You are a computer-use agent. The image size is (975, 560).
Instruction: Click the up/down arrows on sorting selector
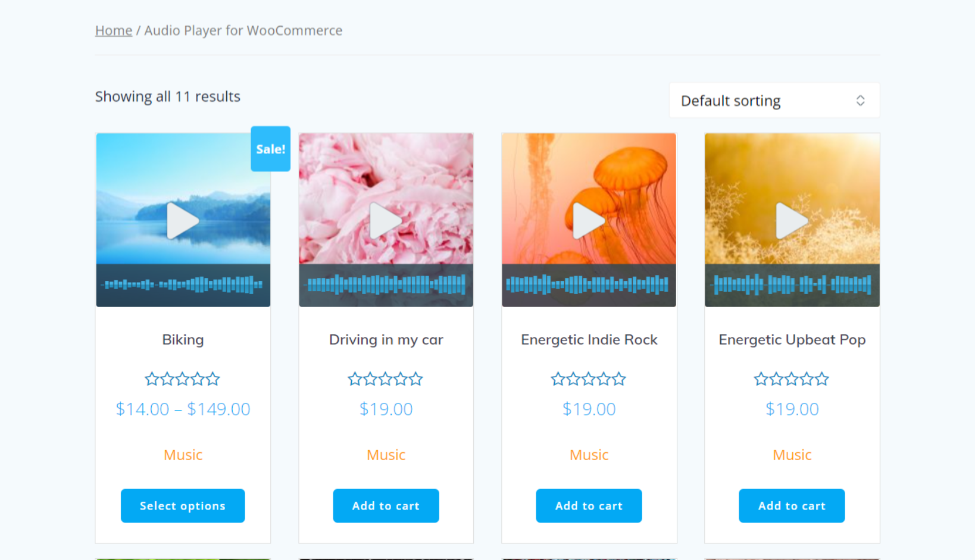pos(861,101)
